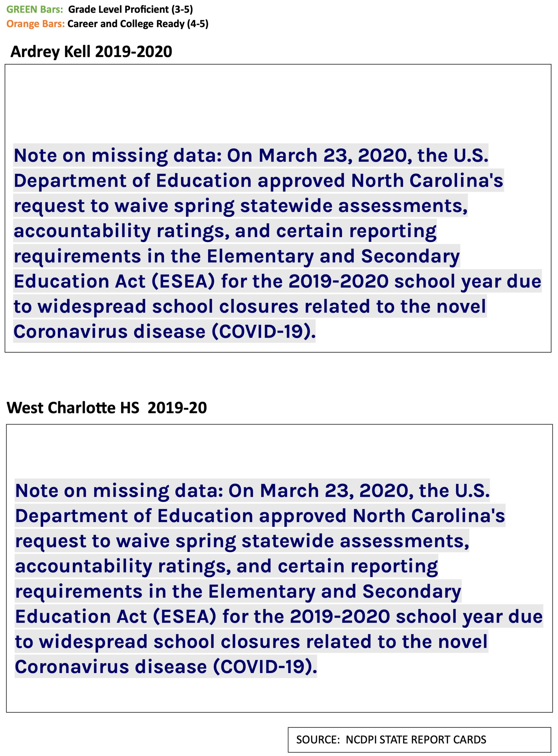Click 'Coronavirus disease (COVID-19).' in second note
The image size is (558, 756).
(x=166, y=667)
